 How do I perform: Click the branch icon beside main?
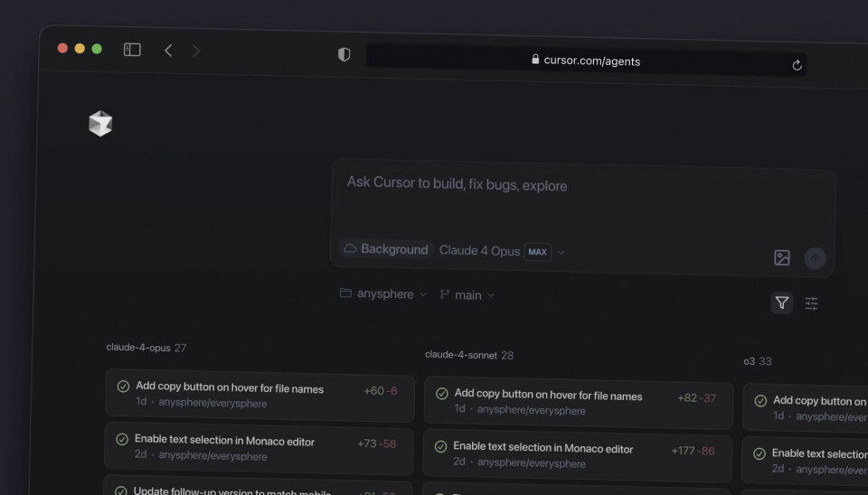click(445, 294)
